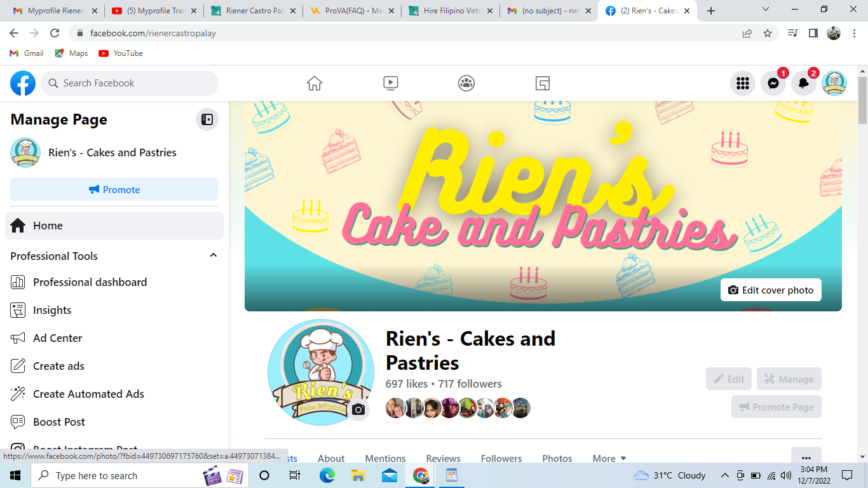Open the 697 likes link

(407, 384)
